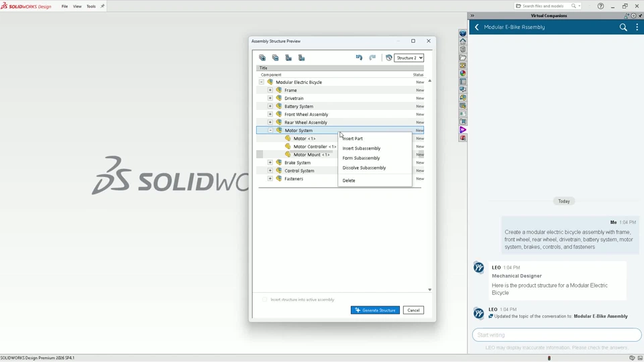Click the scroll down arrow of the structure tree
The height and width of the screenshot is (362, 644).
click(x=429, y=290)
